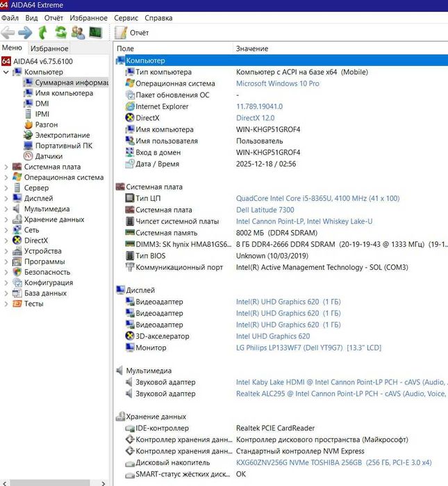
Task: Open the Файл menu
Action: [x=10, y=18]
